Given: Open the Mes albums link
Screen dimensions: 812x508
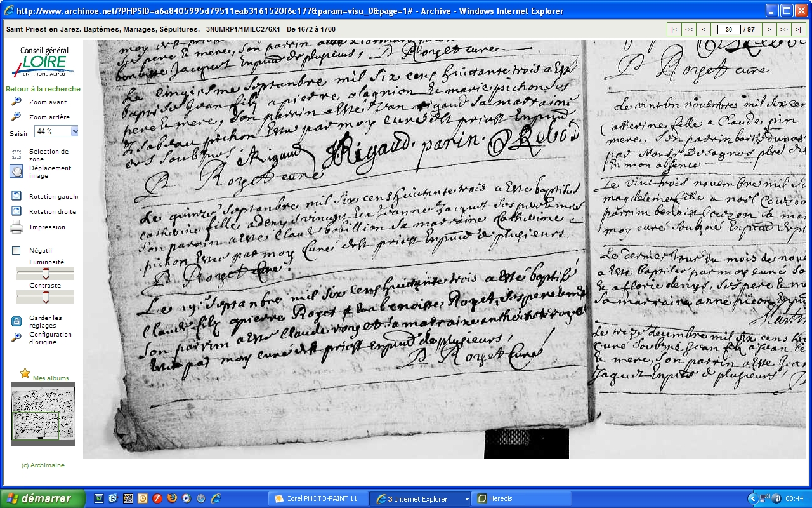Looking at the screenshot, I should (51, 378).
